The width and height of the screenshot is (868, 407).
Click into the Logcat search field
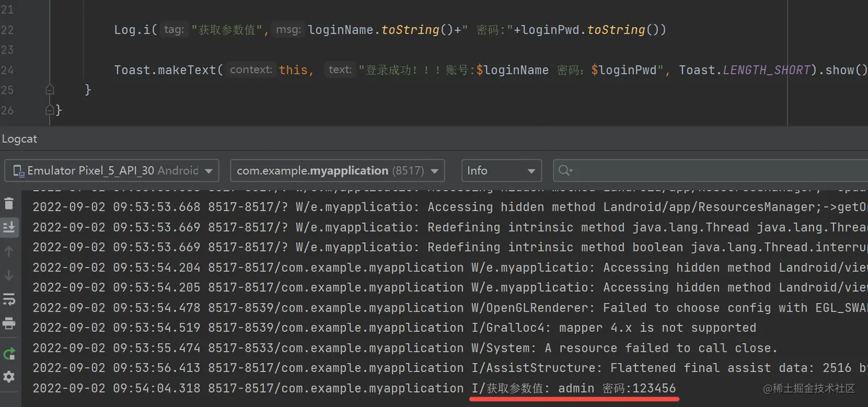pos(711,170)
